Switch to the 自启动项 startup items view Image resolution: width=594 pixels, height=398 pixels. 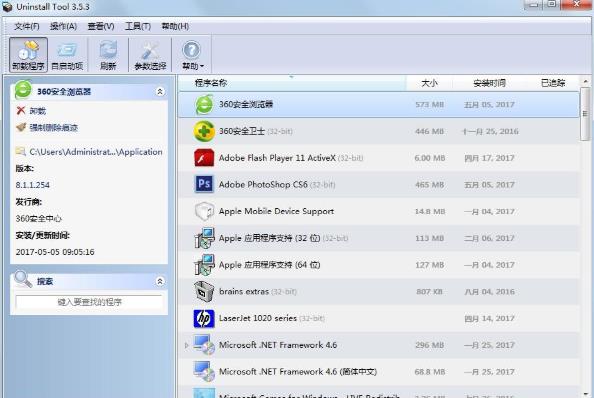(67, 55)
